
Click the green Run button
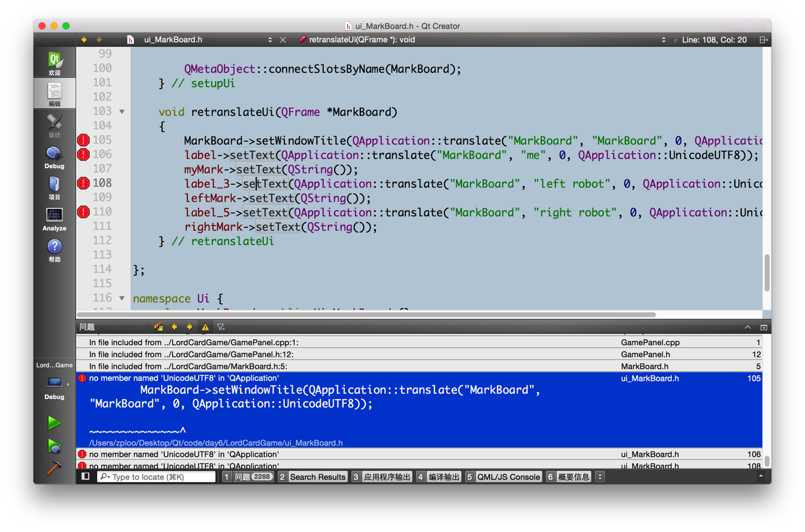tap(54, 423)
